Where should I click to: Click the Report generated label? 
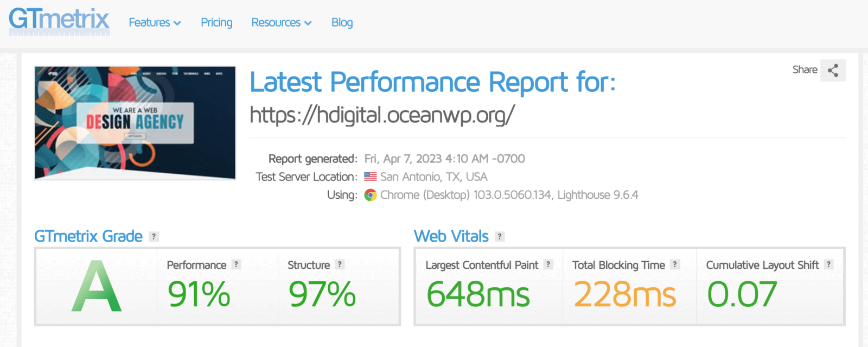click(x=313, y=159)
